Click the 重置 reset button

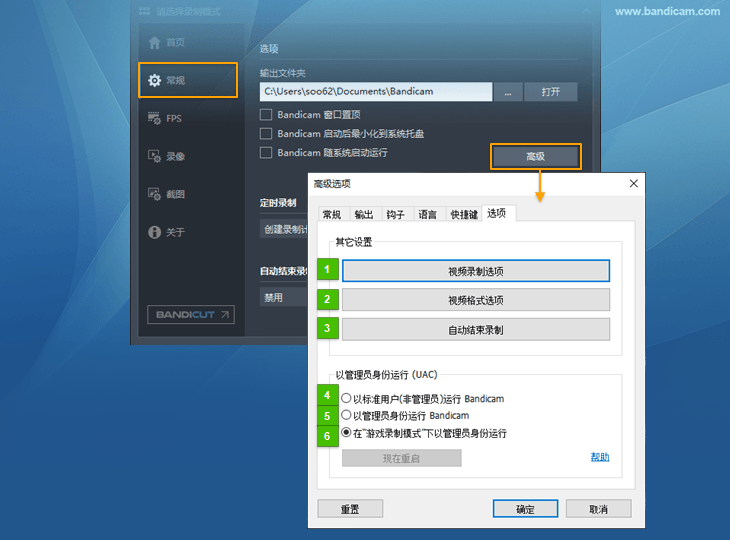coord(350,509)
